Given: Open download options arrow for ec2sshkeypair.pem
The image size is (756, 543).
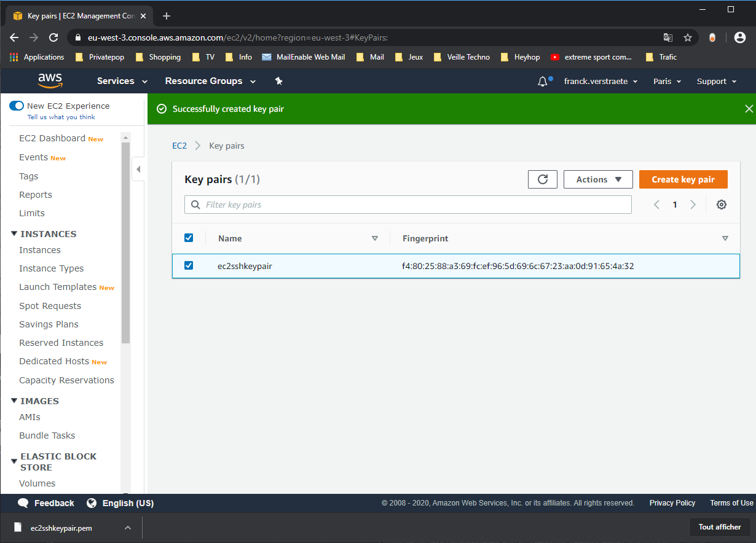Looking at the screenshot, I should tap(128, 528).
